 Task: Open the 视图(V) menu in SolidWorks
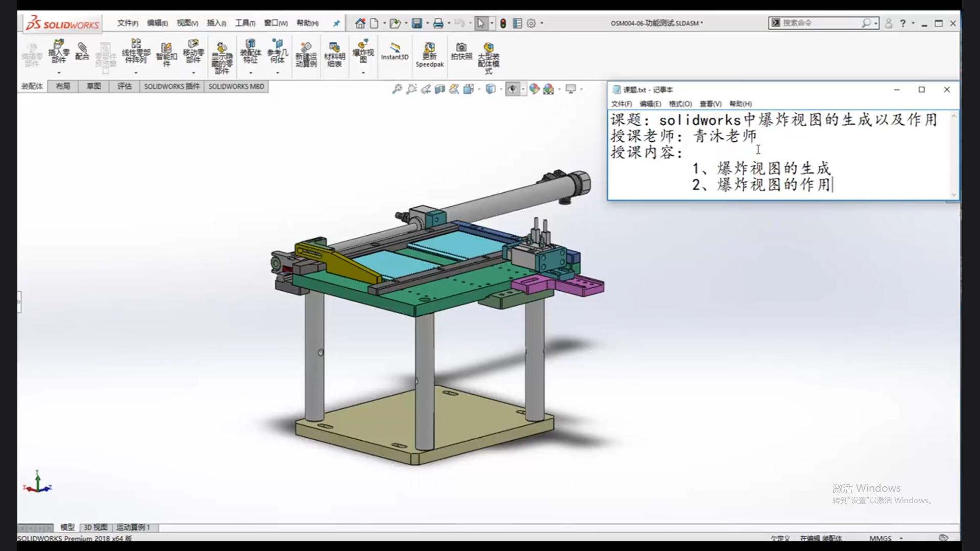tap(187, 23)
